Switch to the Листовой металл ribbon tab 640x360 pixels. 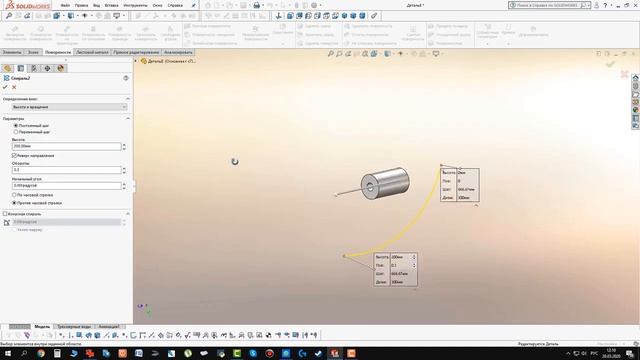click(92, 52)
